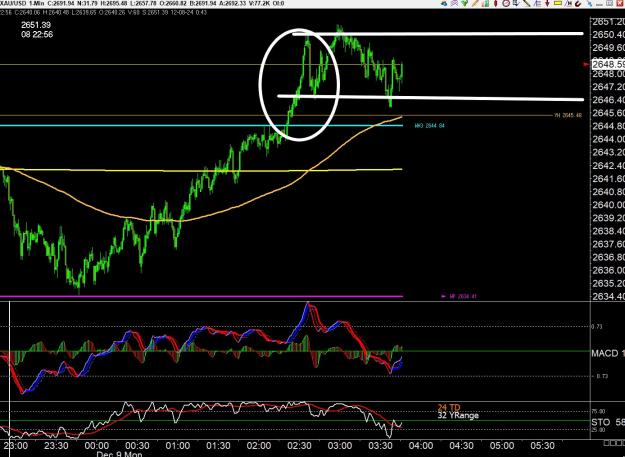The height and width of the screenshot is (457, 625).
Task: Click the 2650.40 price axis label
Action: [608, 35]
